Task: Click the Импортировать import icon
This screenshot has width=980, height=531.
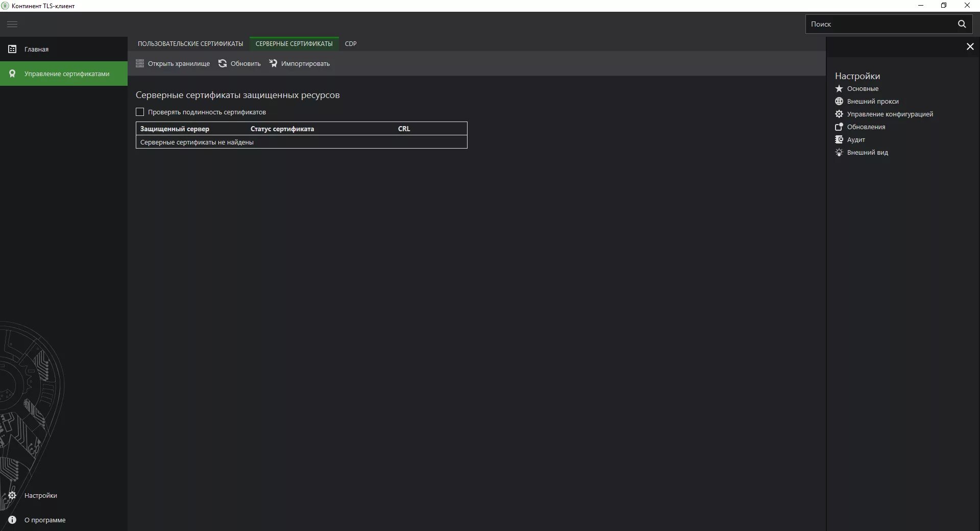Action: [273, 63]
